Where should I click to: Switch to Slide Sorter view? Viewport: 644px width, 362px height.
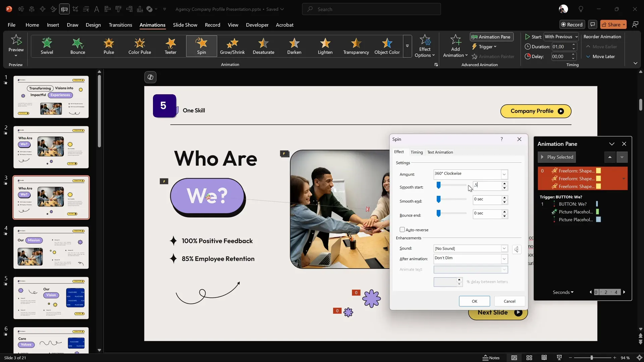[x=529, y=358]
